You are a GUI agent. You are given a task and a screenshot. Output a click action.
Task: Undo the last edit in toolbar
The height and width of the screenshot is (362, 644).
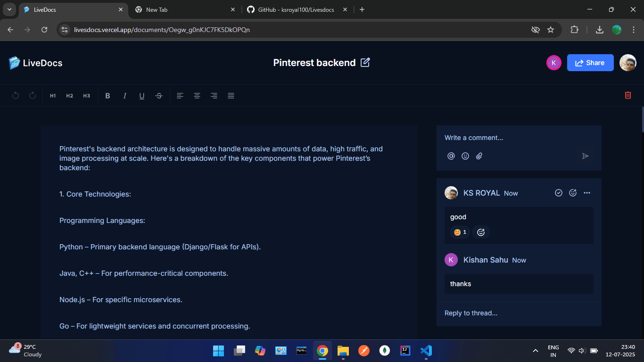click(x=16, y=96)
